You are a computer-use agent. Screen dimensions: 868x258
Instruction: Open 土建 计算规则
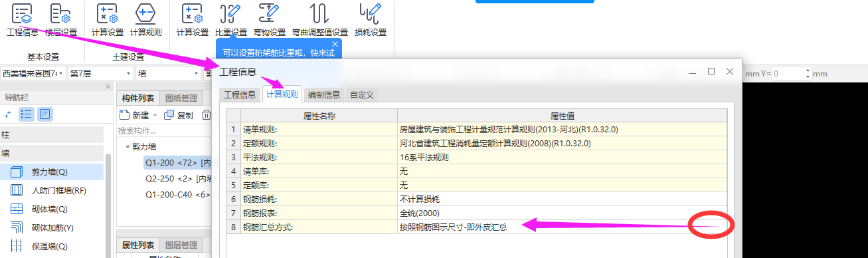point(145,20)
